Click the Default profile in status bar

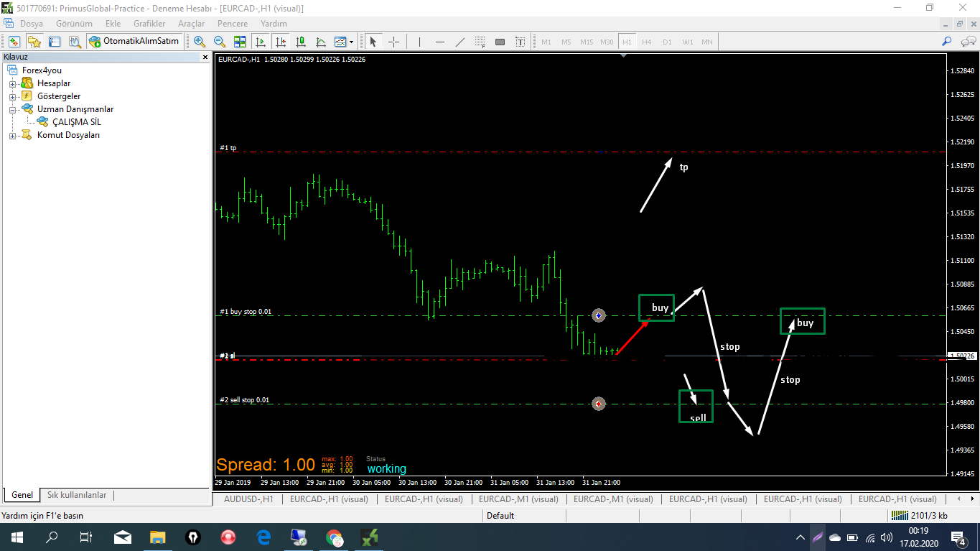(x=500, y=515)
